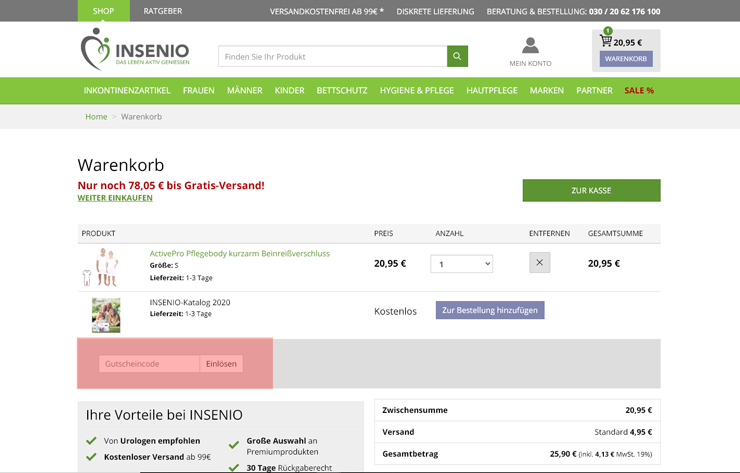Click the Versand Standard 4,95 € value
Viewport: 740px width, 473px height.
pyautogui.click(x=623, y=432)
